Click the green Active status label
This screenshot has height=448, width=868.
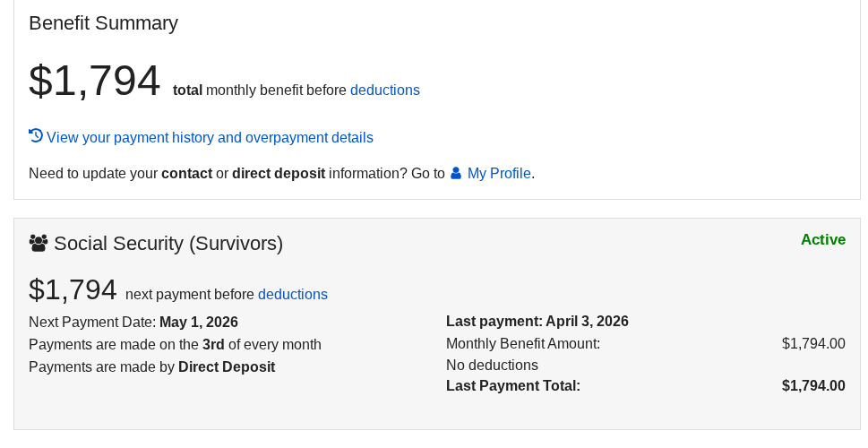coord(823,240)
